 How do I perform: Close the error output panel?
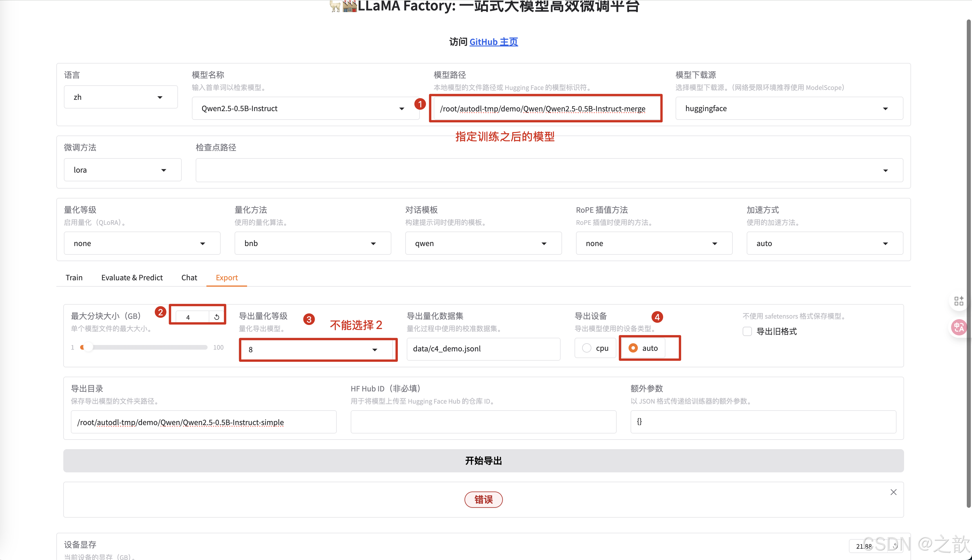pyautogui.click(x=893, y=492)
